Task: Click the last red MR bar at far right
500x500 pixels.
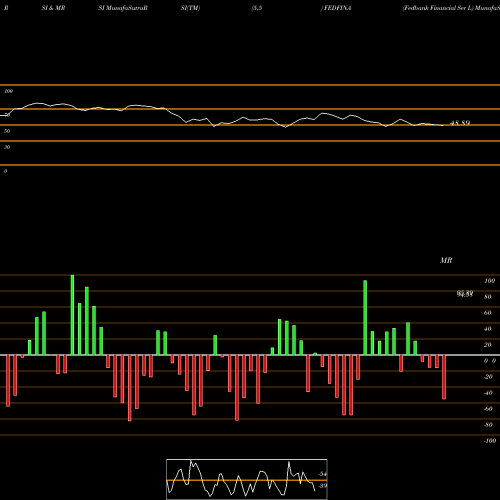Action: coord(444,377)
